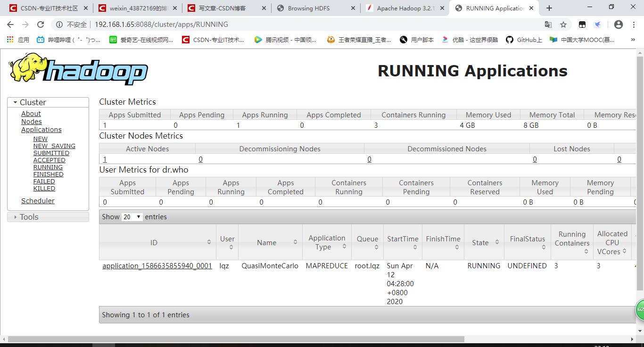The image size is (644, 347).
Task: Click the Hadoop elephant logo
Action: [78, 69]
